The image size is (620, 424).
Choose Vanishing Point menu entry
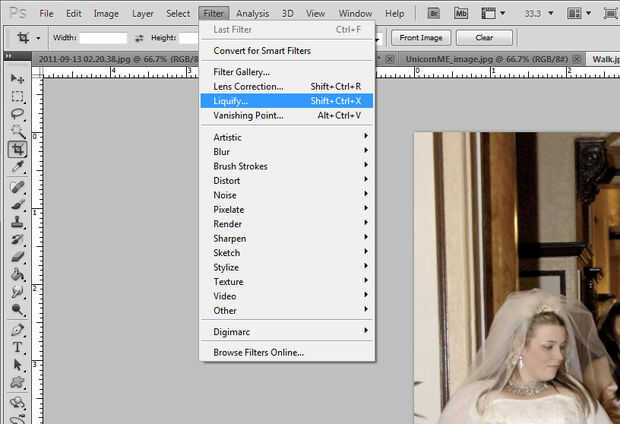287,115
